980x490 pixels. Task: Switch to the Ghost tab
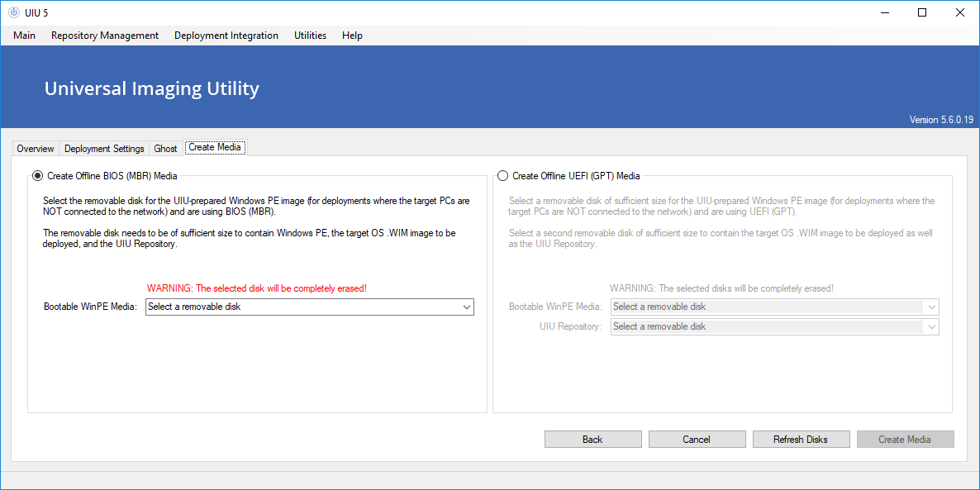tap(165, 149)
